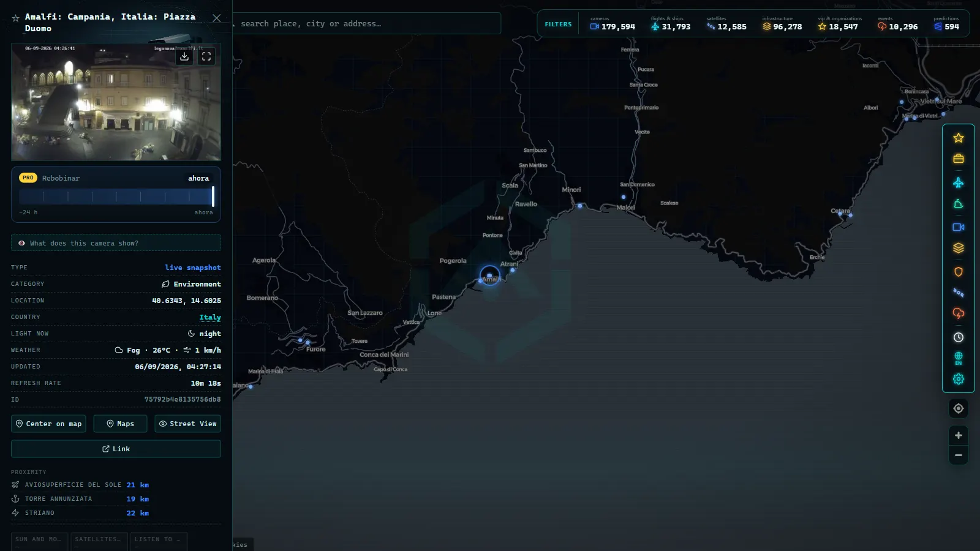Click the storm cloud events icon
The image size is (980, 551).
coord(959,313)
